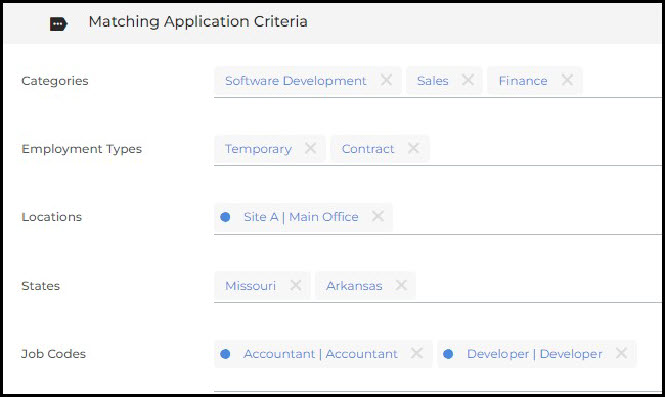Click the blue dot on Accountant chip
The height and width of the screenshot is (397, 665).
click(x=225, y=354)
